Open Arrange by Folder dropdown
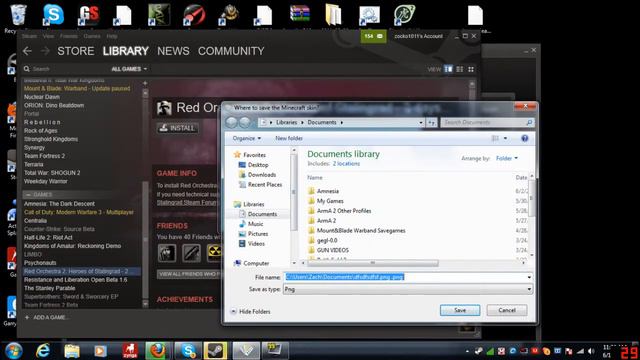The image size is (640, 360). (x=507, y=158)
